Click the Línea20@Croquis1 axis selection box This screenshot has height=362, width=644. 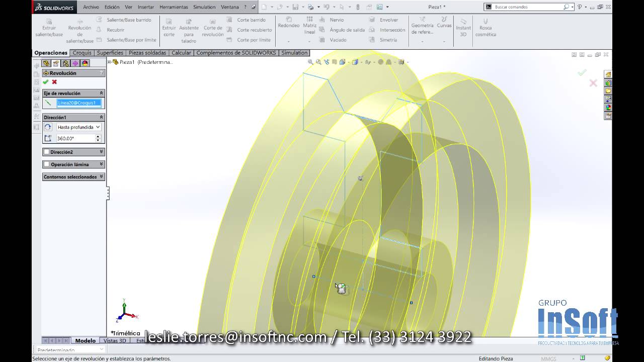(x=79, y=103)
